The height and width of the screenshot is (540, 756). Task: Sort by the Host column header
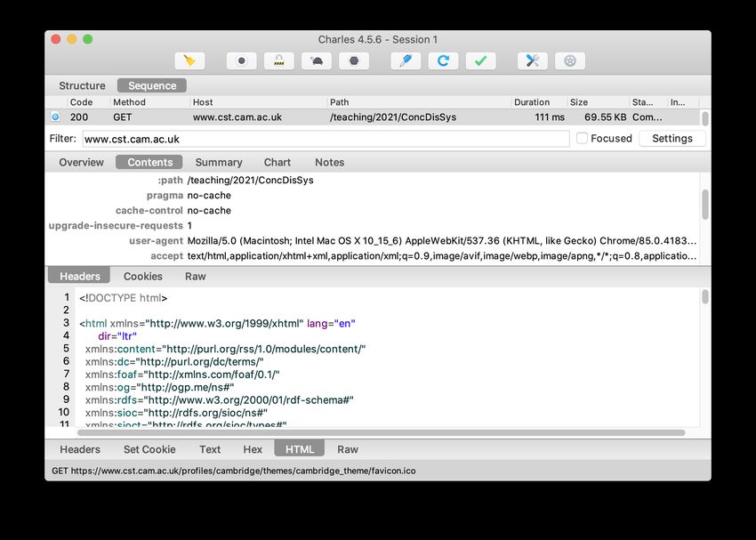click(258, 102)
